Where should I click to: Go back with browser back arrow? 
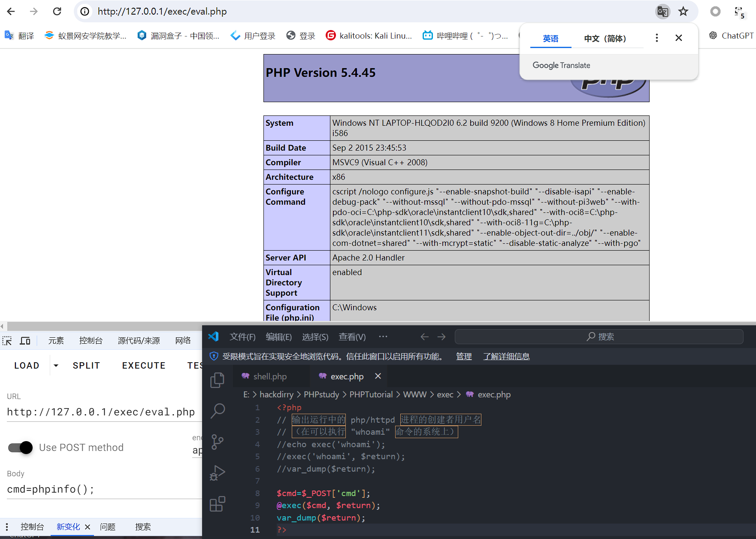point(11,12)
